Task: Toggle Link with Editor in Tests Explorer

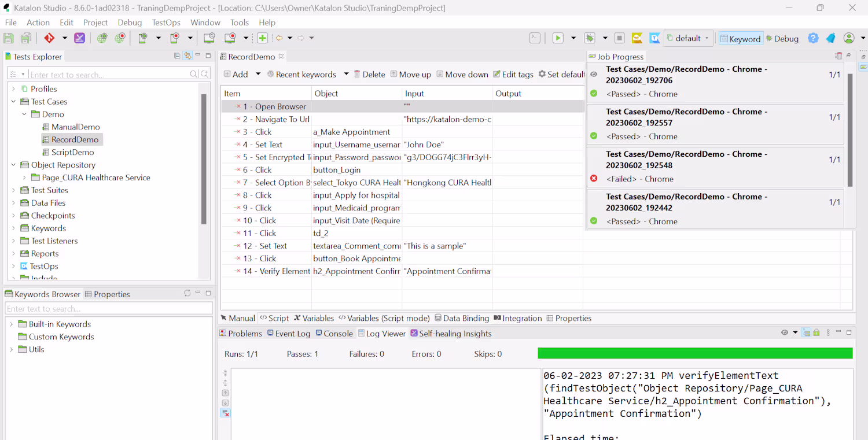Action: (x=187, y=56)
